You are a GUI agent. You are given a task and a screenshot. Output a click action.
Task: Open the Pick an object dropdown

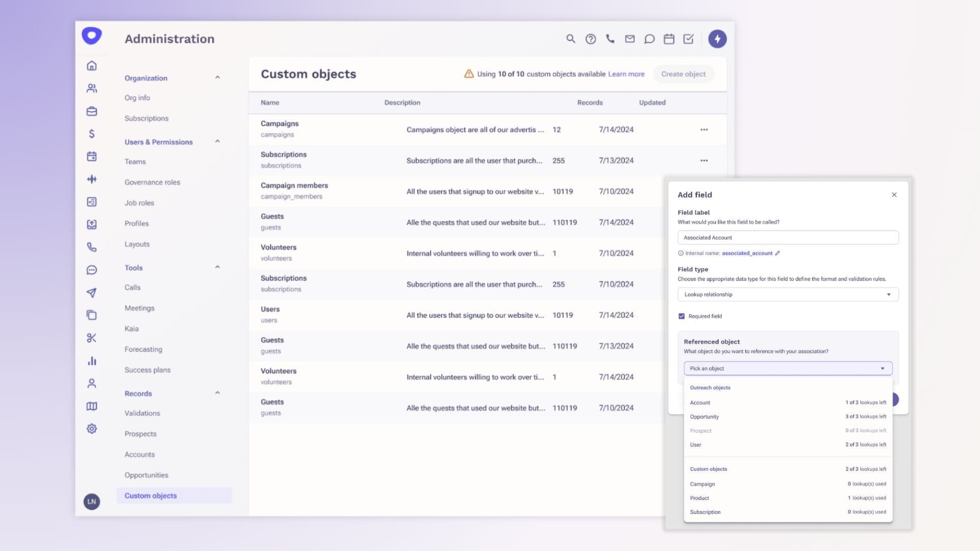788,368
